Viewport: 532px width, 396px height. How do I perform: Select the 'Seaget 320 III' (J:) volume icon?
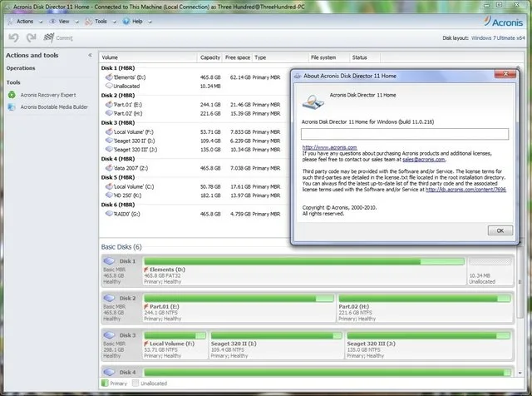pos(109,149)
